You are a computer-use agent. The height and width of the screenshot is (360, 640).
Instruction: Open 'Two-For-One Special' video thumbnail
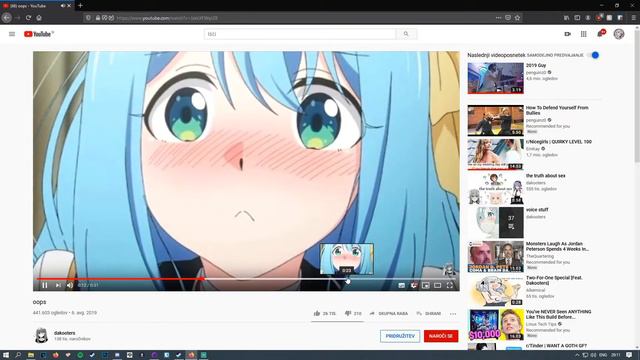point(496,290)
